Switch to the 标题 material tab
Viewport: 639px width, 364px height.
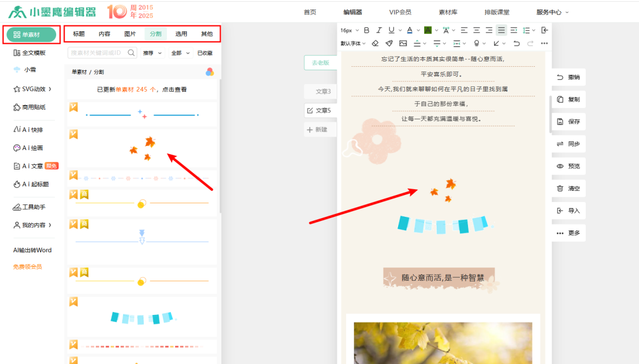[x=79, y=34]
